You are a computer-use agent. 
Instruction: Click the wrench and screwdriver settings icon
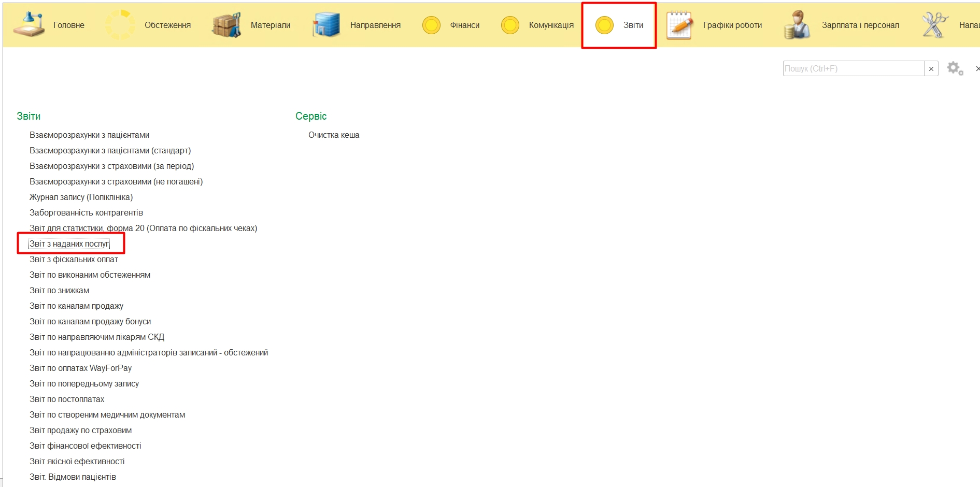click(x=934, y=25)
